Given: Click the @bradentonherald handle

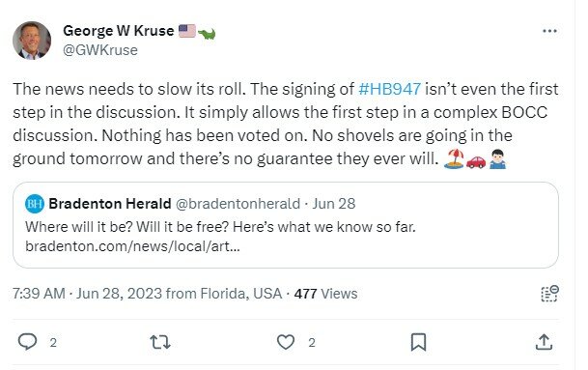Looking at the screenshot, I should [238, 204].
